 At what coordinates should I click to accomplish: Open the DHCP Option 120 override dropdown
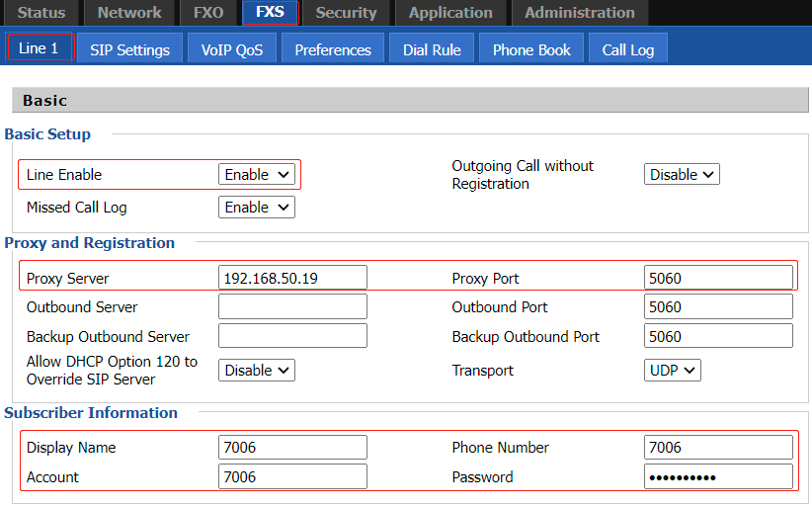tap(257, 371)
